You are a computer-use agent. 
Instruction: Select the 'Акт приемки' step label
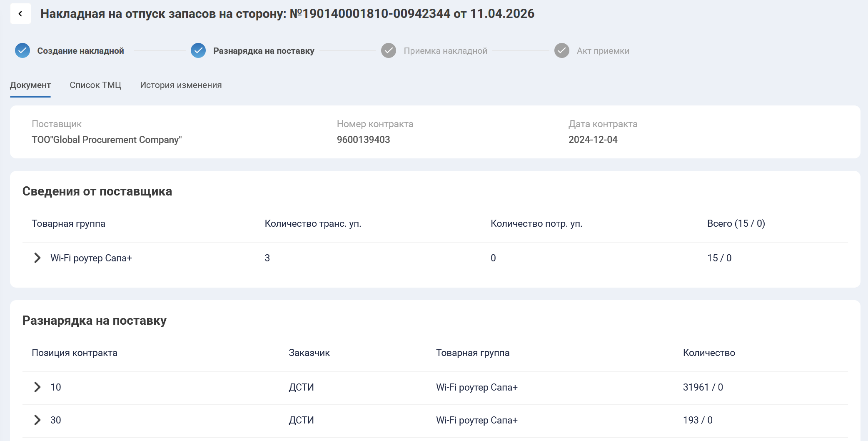(603, 51)
